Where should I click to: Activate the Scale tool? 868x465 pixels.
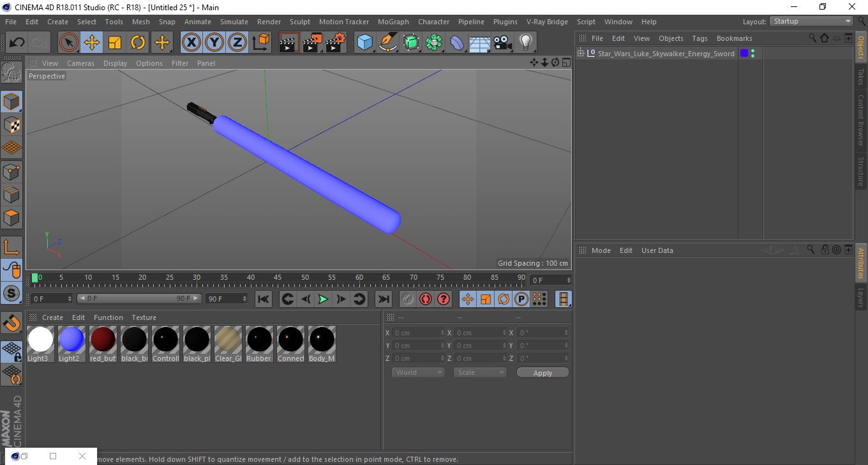115,43
